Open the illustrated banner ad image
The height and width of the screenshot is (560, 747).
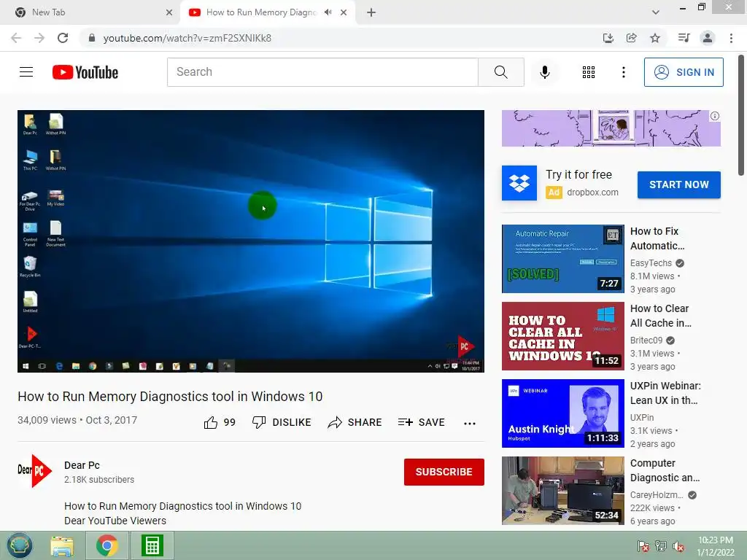tap(611, 128)
